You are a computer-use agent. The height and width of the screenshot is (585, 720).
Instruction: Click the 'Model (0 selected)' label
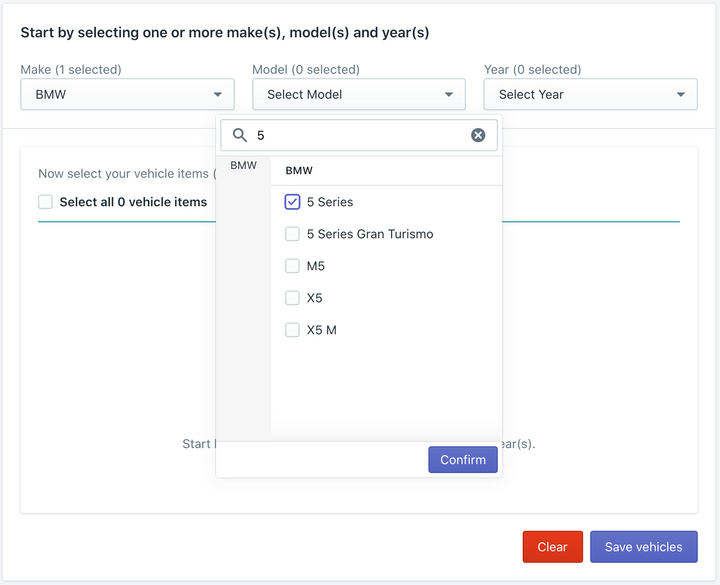click(x=306, y=69)
